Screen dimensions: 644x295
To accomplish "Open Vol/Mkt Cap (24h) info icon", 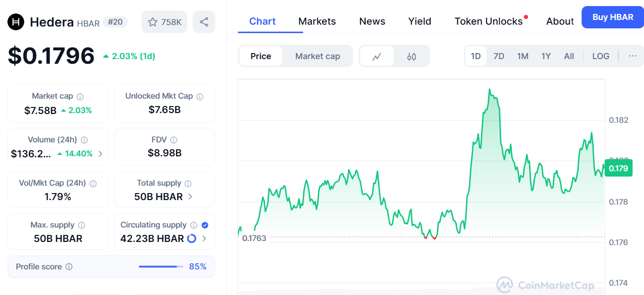I will tap(93, 184).
